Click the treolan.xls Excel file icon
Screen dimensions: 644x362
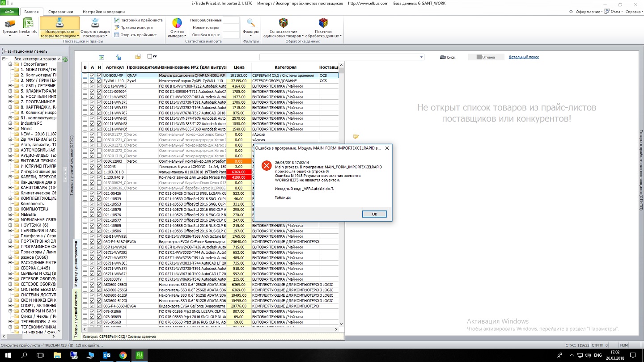(x=29, y=23)
